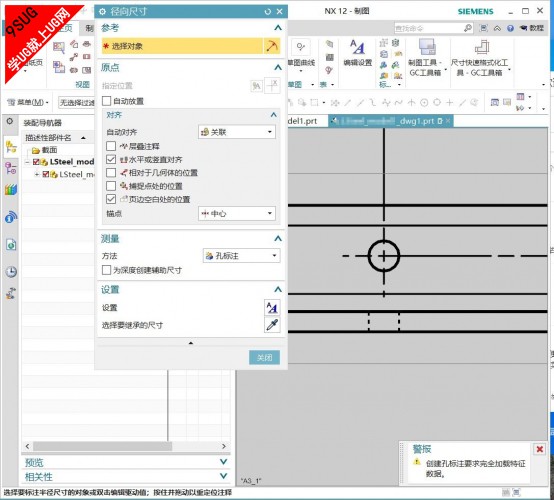The width and height of the screenshot is (554, 500).
Task: Open the 自动对齐 dropdown showing 关联
Action: point(237,132)
